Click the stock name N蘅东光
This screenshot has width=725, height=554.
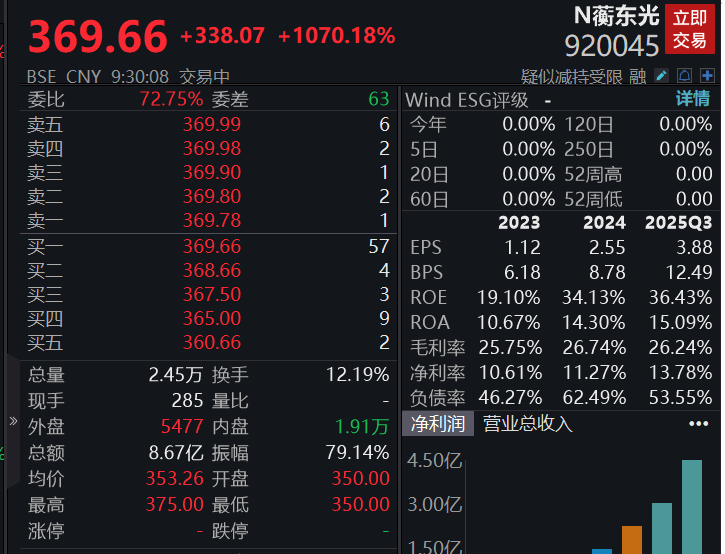coord(615,16)
